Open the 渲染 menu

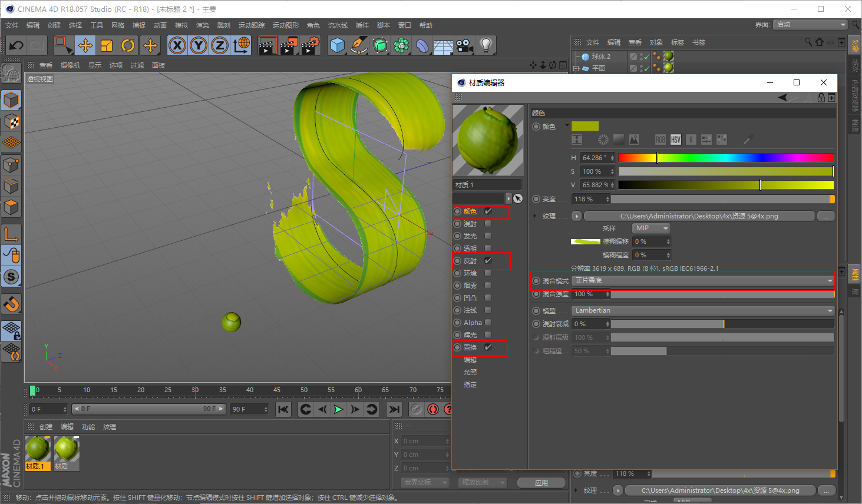tap(203, 25)
